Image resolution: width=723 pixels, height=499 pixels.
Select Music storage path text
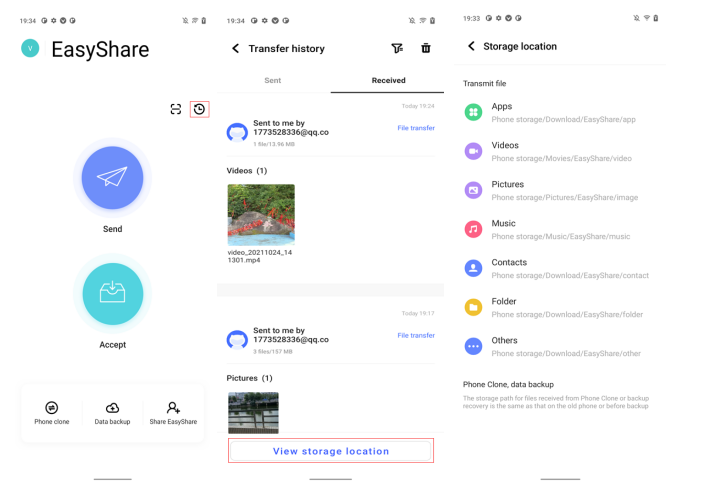coord(561,236)
